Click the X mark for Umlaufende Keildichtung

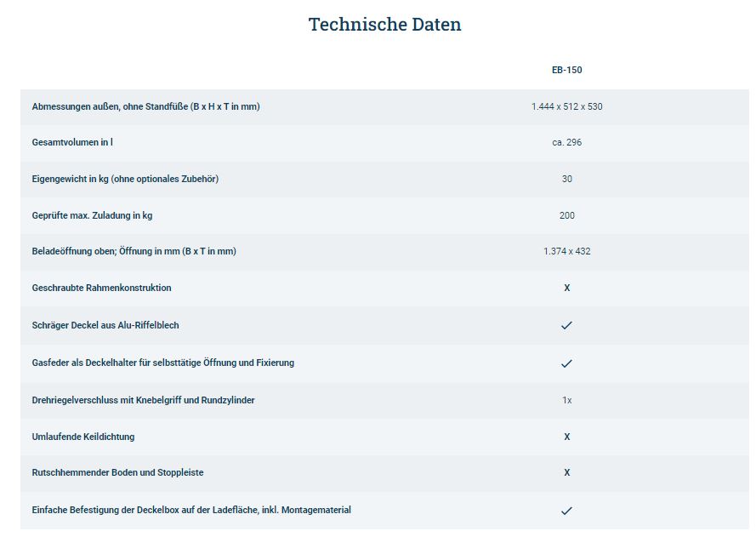click(x=566, y=437)
